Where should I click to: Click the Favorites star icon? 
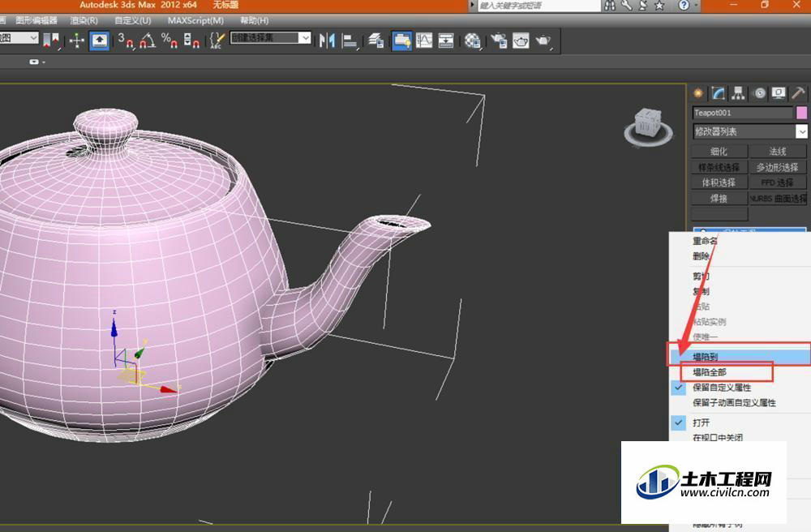point(659,5)
